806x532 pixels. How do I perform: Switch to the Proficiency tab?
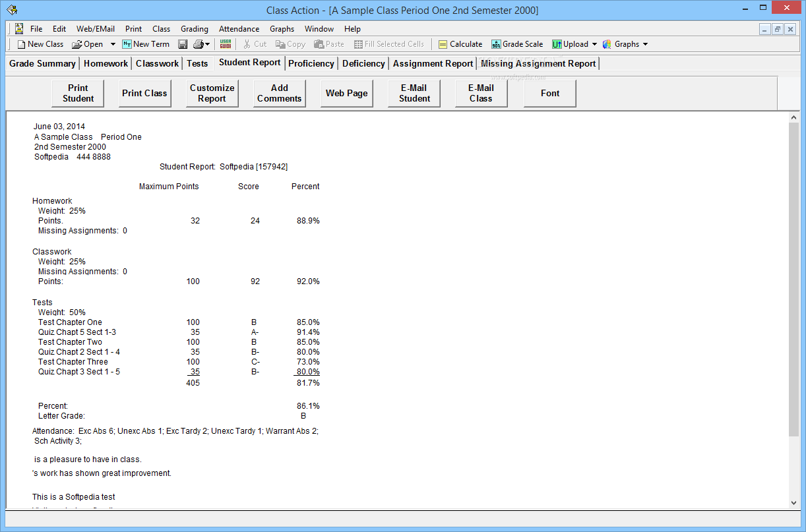311,64
